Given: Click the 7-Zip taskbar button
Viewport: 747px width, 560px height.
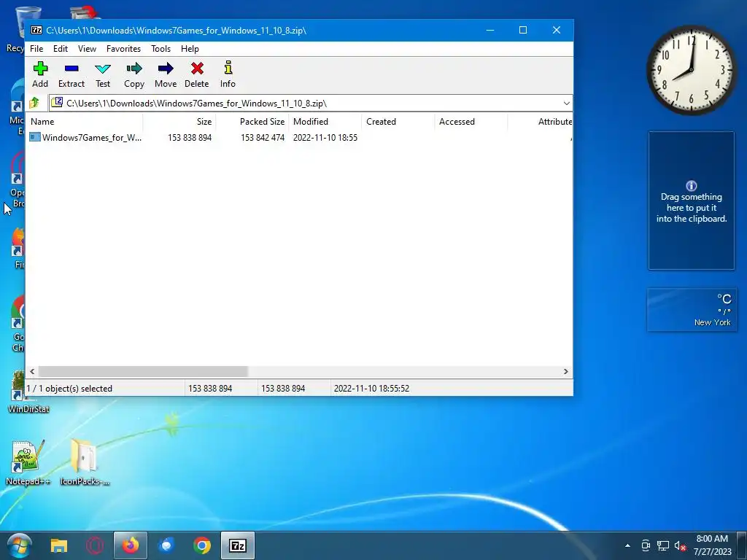Looking at the screenshot, I should [x=238, y=545].
